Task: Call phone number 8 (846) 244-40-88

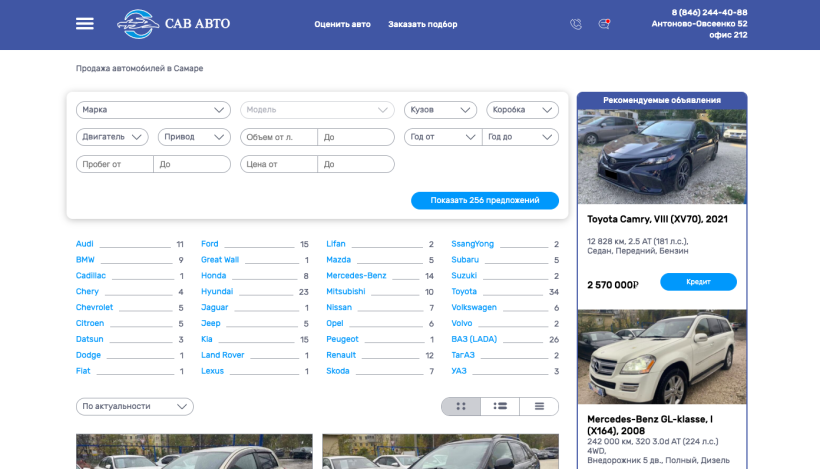Action: (709, 13)
